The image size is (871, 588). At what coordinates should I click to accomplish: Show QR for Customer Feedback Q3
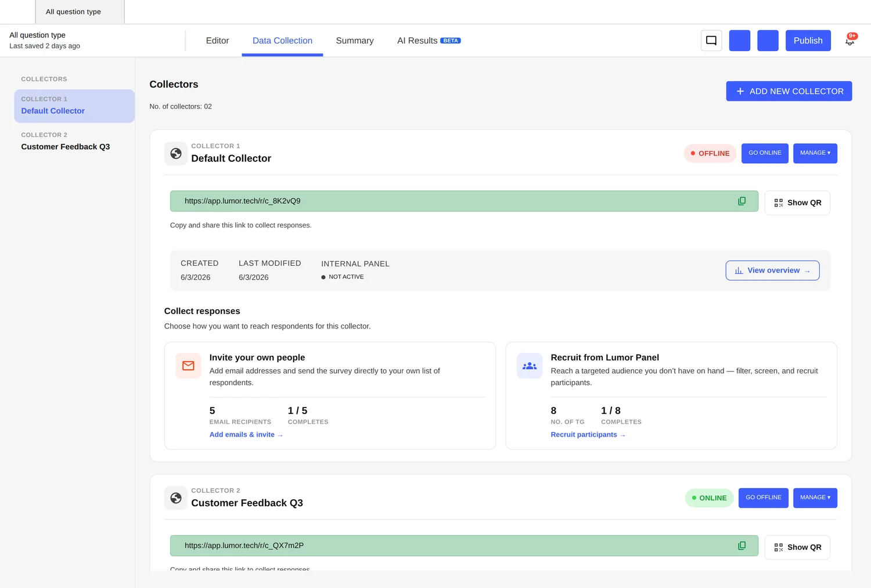797,547
